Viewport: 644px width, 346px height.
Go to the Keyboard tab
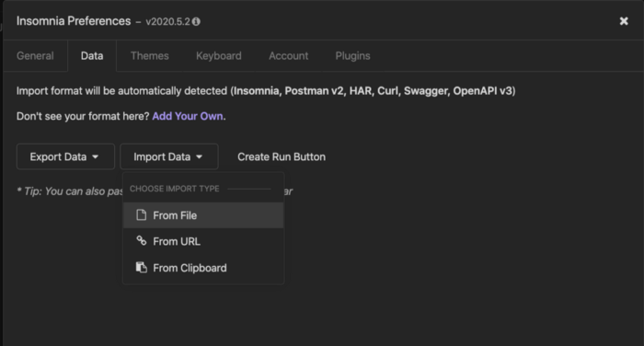coord(219,56)
